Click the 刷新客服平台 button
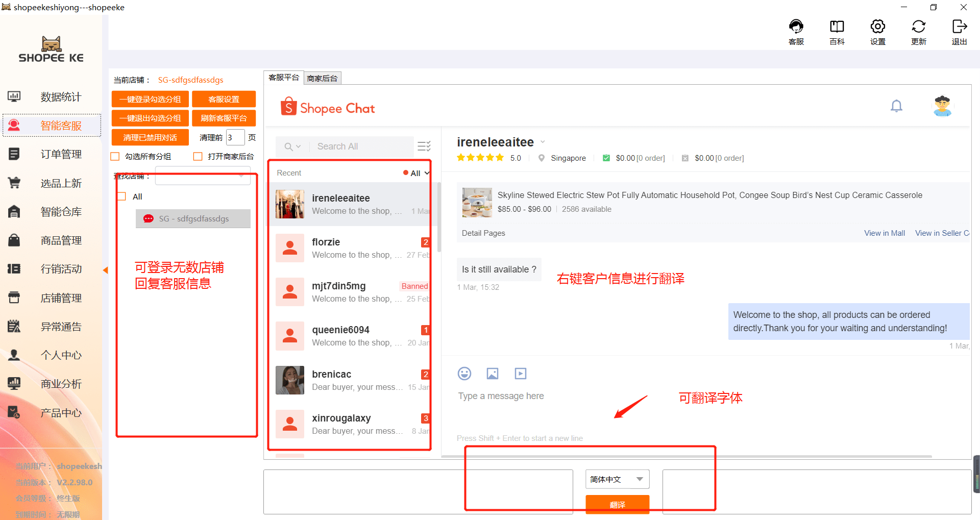 pyautogui.click(x=224, y=118)
